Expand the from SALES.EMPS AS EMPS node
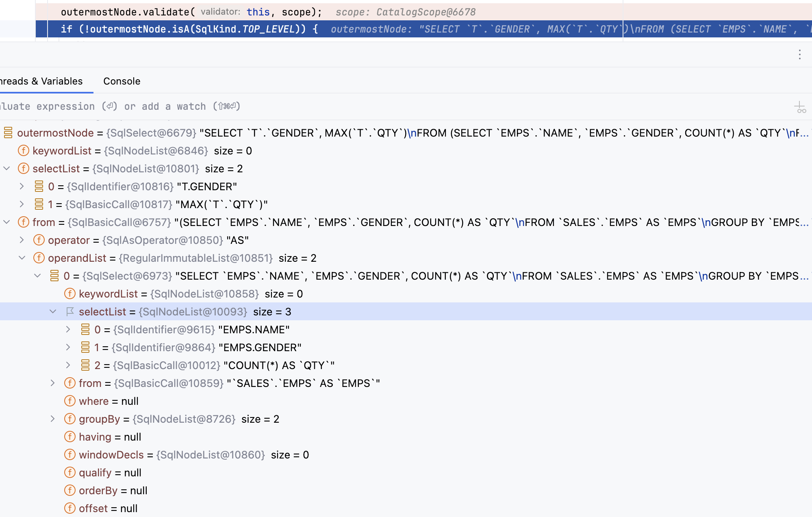Viewport: 812px width, 517px height. [53, 383]
